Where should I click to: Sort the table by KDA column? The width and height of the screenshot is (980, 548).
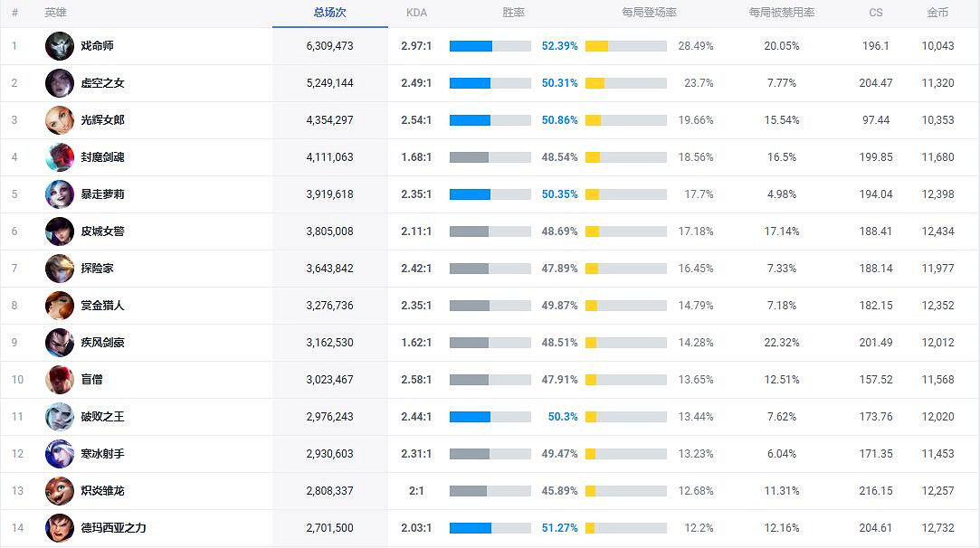416,13
